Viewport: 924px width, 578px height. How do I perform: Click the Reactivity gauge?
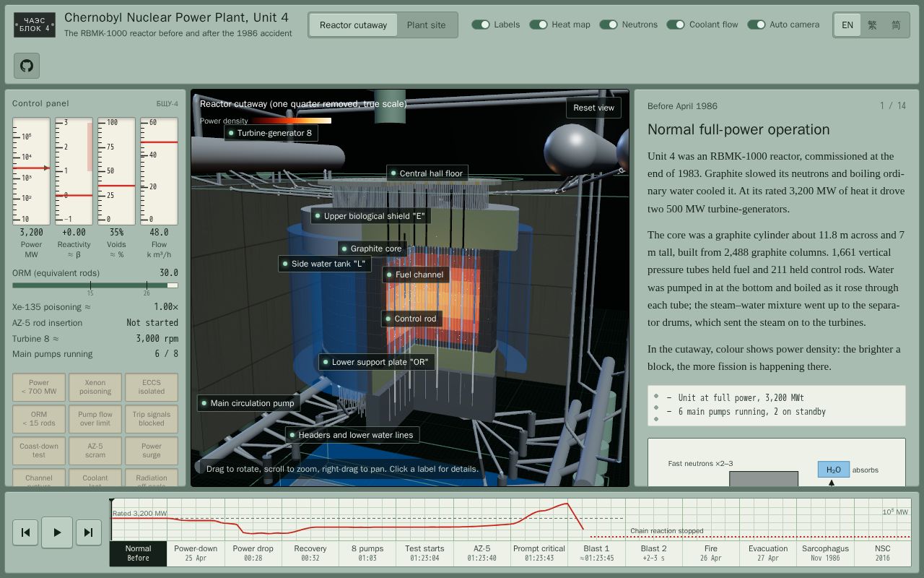(x=74, y=171)
